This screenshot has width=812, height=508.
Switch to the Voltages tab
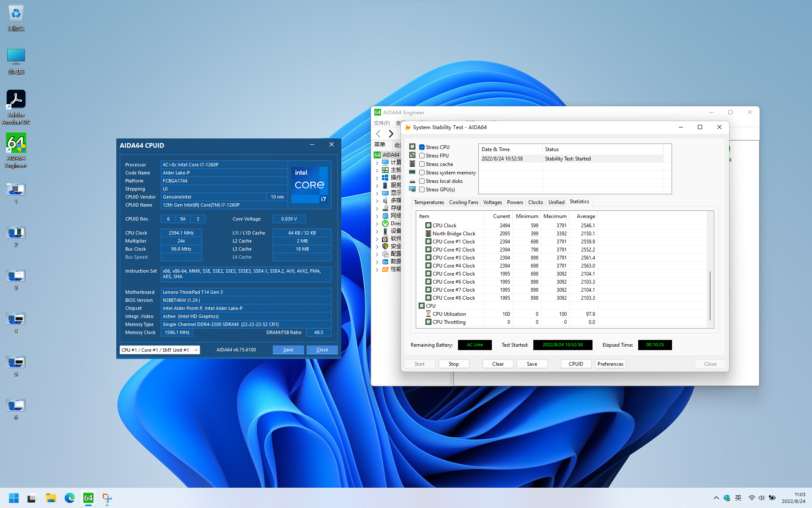[x=493, y=202]
